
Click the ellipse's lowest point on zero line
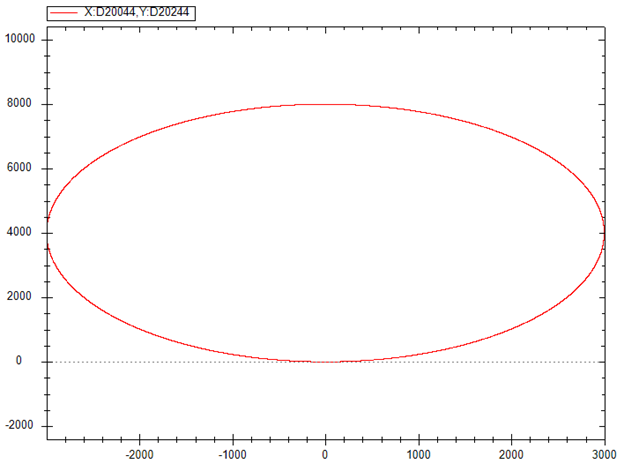[x=326, y=361]
